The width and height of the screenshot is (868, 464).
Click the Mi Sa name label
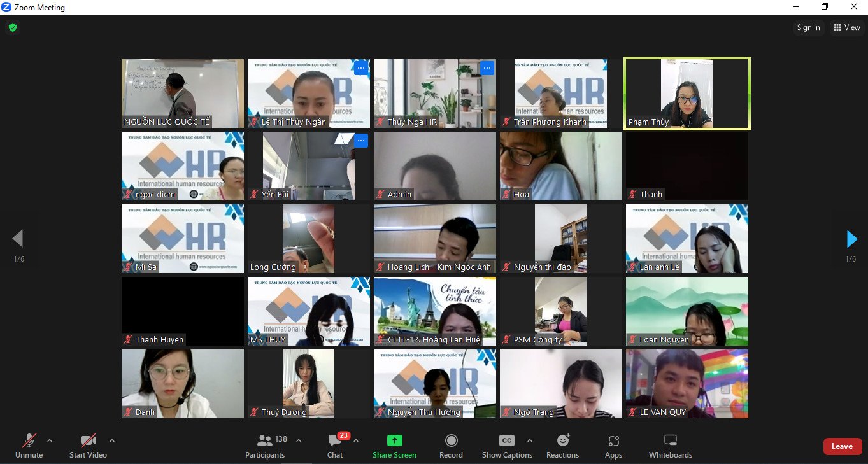146,267
